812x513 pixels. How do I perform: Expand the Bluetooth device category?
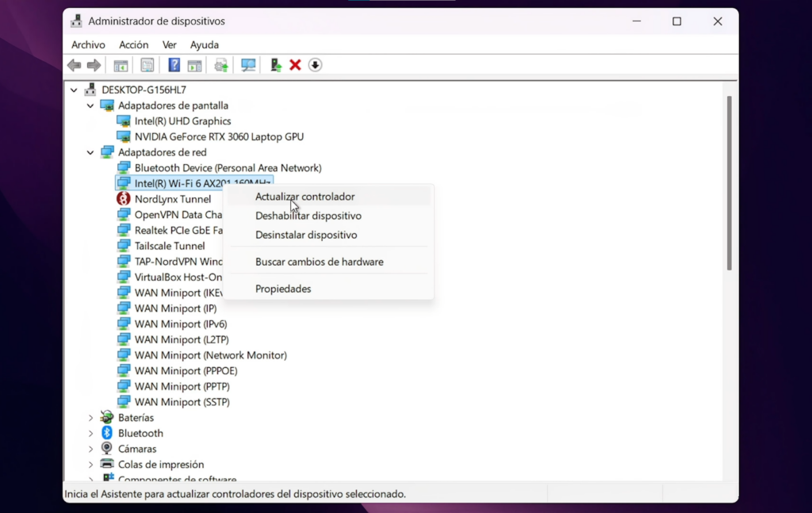point(90,433)
